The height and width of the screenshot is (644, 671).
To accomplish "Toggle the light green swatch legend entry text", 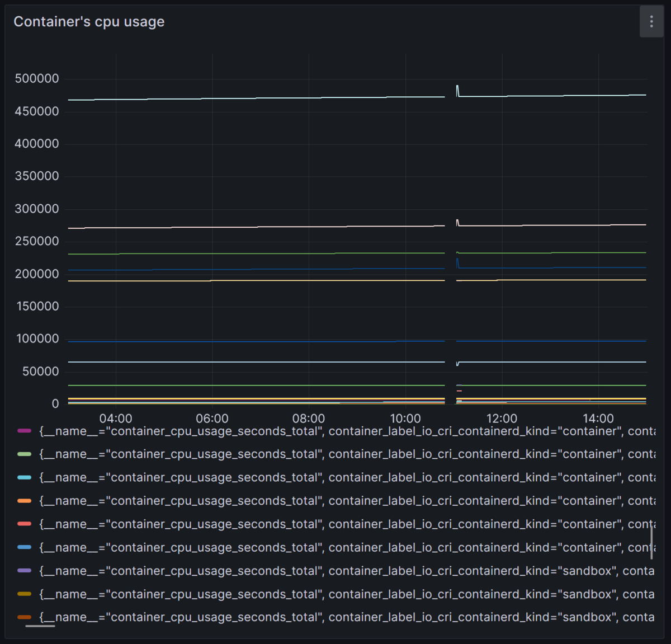I will coord(347,454).
